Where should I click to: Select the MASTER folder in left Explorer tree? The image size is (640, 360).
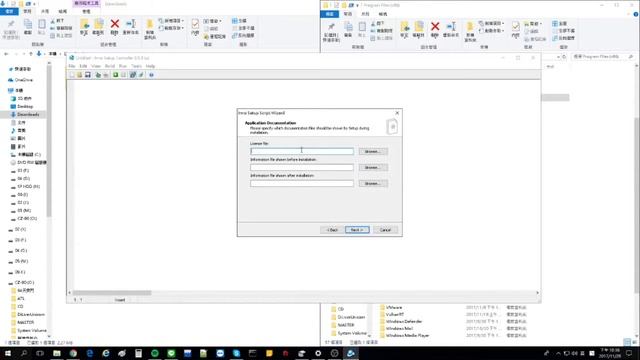[22, 322]
